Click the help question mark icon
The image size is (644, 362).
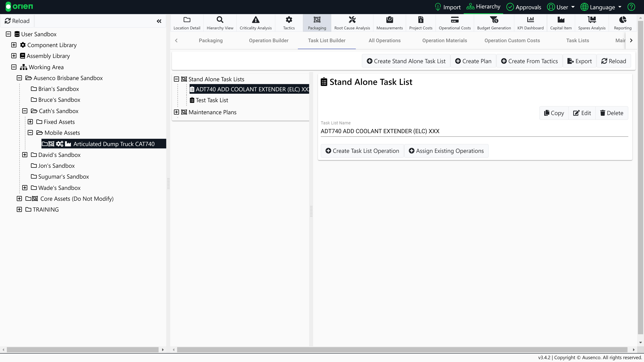pyautogui.click(x=631, y=7)
